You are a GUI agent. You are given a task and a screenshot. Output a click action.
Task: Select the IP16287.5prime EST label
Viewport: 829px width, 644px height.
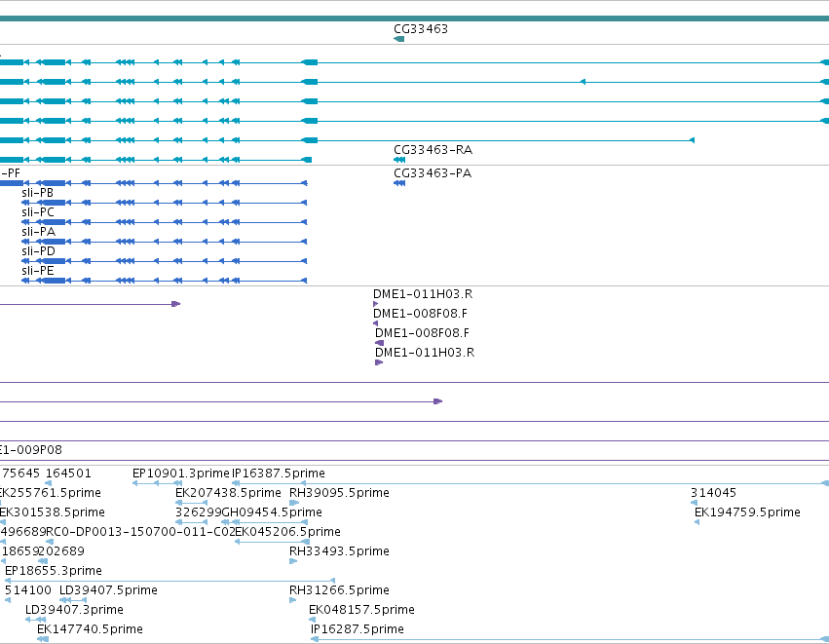point(358,629)
